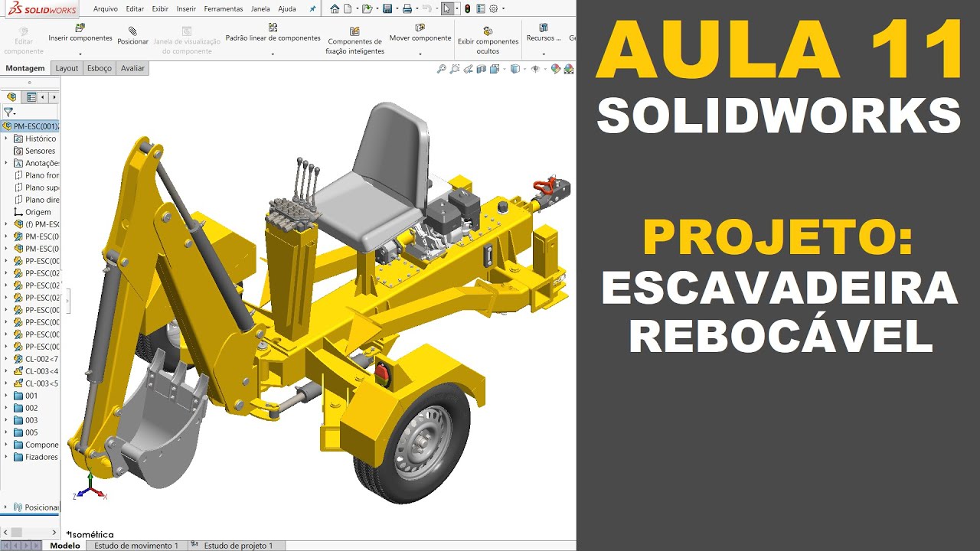Click Exibir componentes ocultos icon
The width and height of the screenshot is (980, 551).
[x=488, y=31]
